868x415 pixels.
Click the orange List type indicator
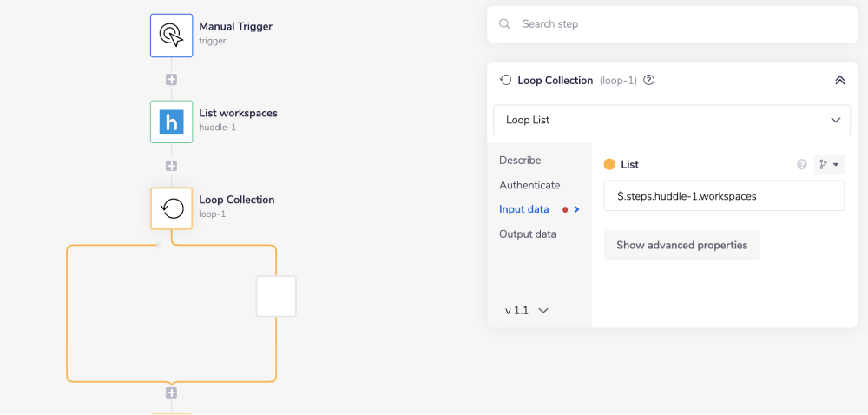click(609, 164)
